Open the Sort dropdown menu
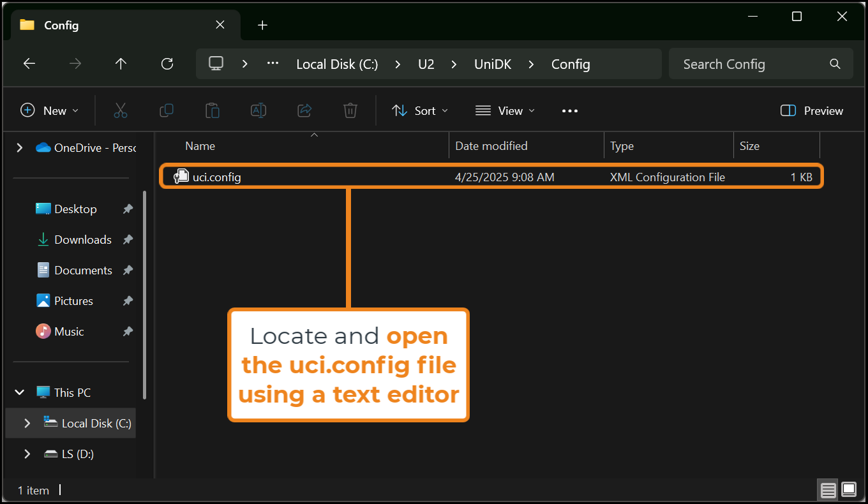Screen dimensions: 868x504 pyautogui.click(x=420, y=111)
